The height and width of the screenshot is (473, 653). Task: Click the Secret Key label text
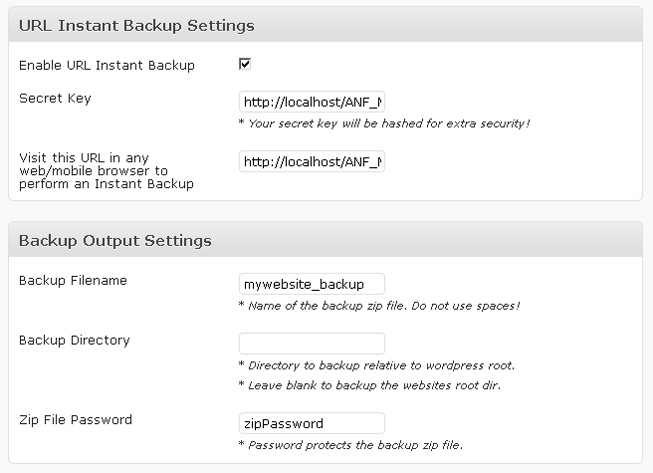pos(55,99)
